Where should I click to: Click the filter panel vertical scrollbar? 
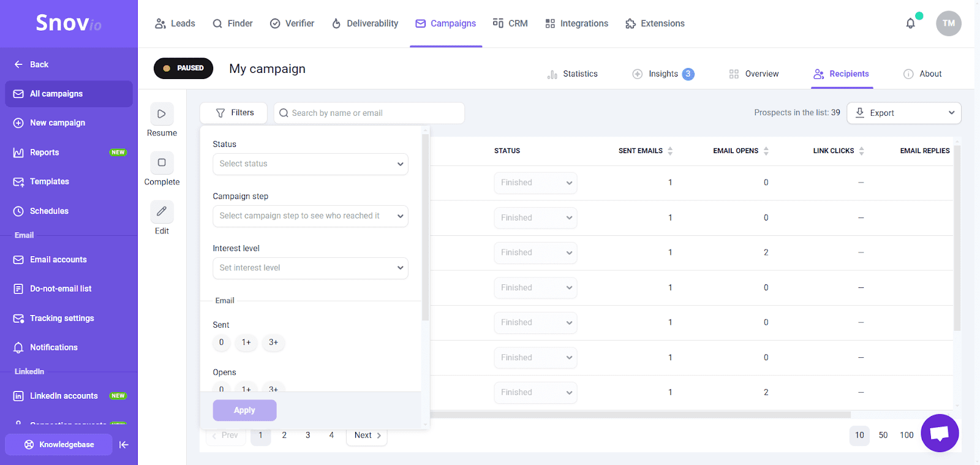point(425,227)
